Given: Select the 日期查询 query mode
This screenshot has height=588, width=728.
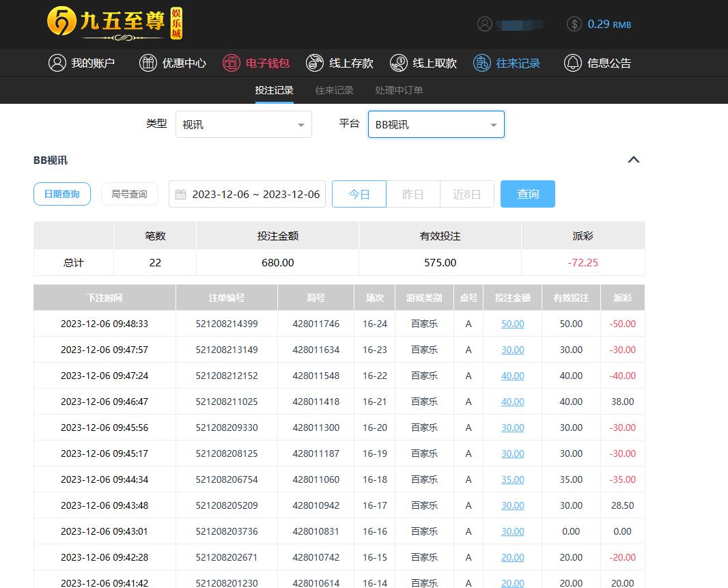Looking at the screenshot, I should click(62, 194).
